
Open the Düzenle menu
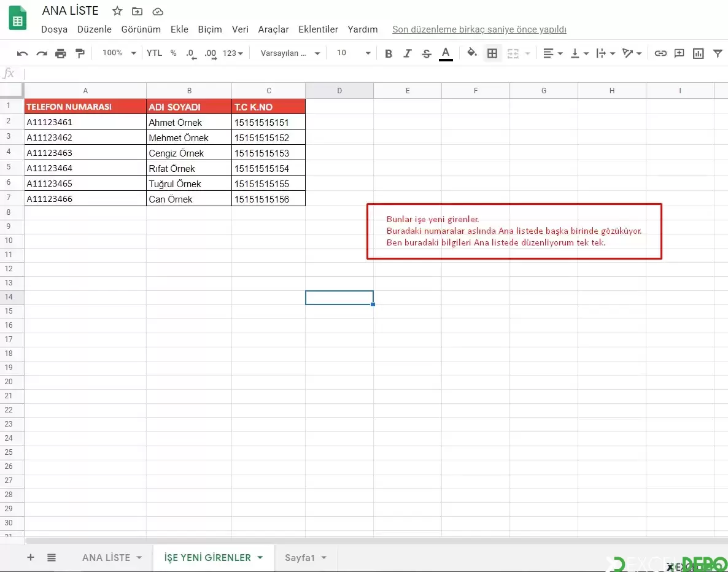pyautogui.click(x=95, y=29)
